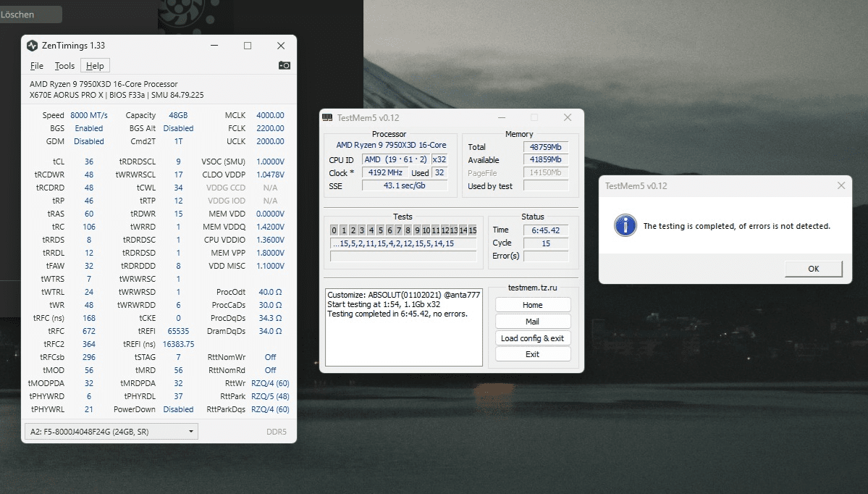
Task: Click the MEM VDDQ 1.4200V value
Action: [270, 227]
